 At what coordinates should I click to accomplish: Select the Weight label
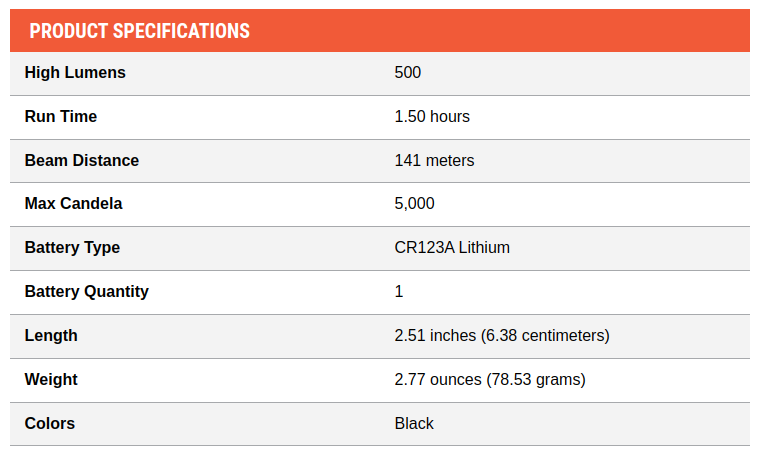pos(51,380)
